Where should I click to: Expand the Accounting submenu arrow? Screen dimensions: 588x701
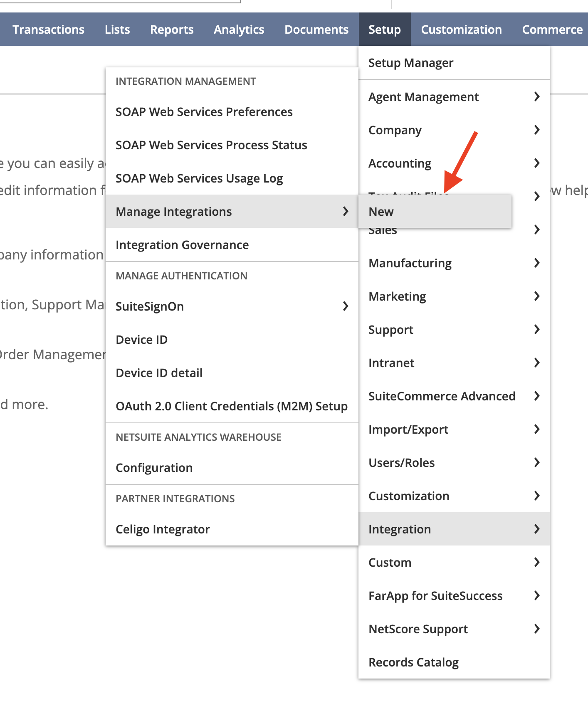tap(537, 163)
